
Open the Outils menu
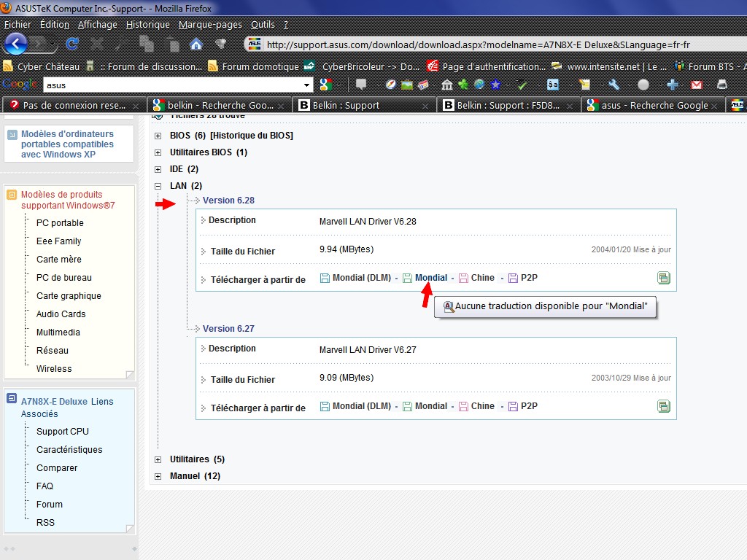click(x=263, y=24)
